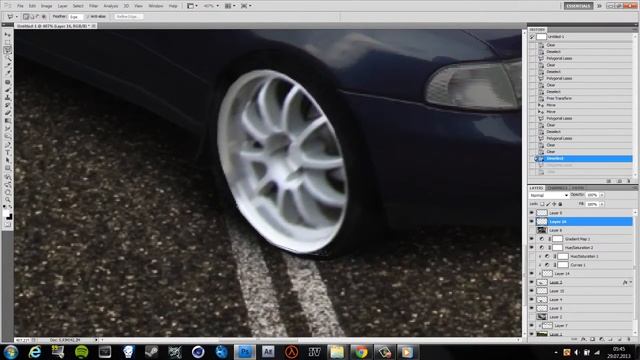Click the foreground/background color swatch
Image resolution: width=640 pixels, height=360 pixels.
tap(8, 215)
